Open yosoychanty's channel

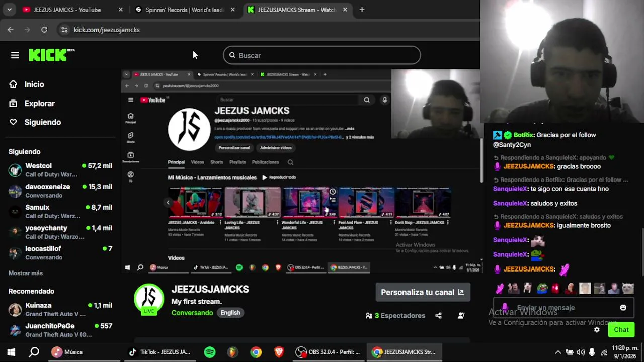60,232
